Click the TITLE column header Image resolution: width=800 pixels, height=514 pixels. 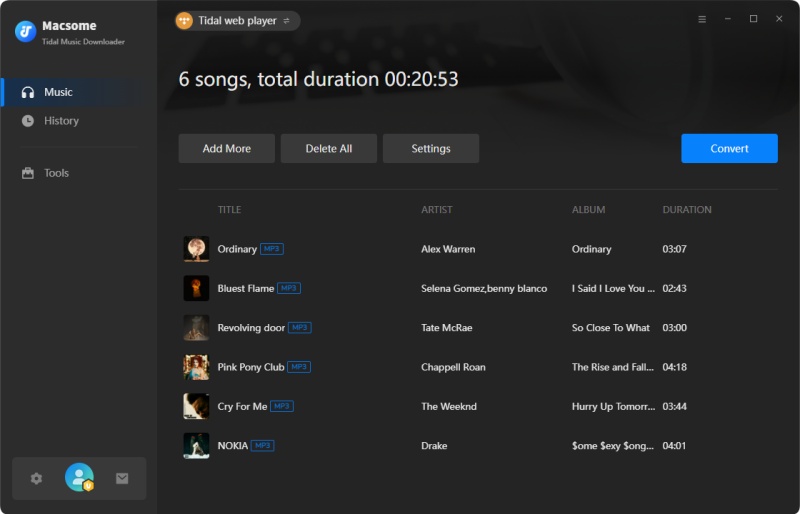[230, 210]
